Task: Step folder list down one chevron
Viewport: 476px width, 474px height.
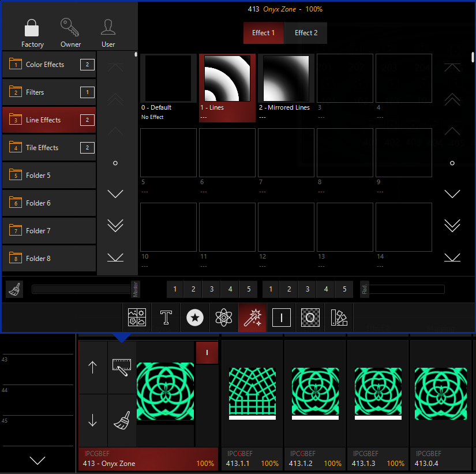Action: click(x=115, y=193)
